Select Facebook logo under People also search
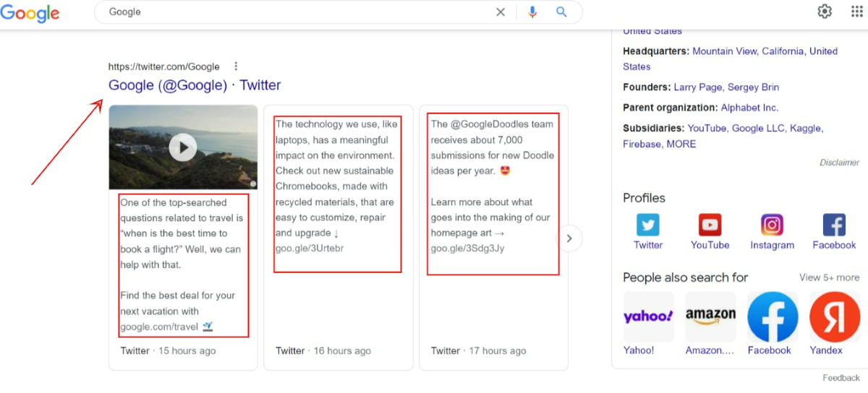Screen dimensions: 868x393 (x=773, y=316)
